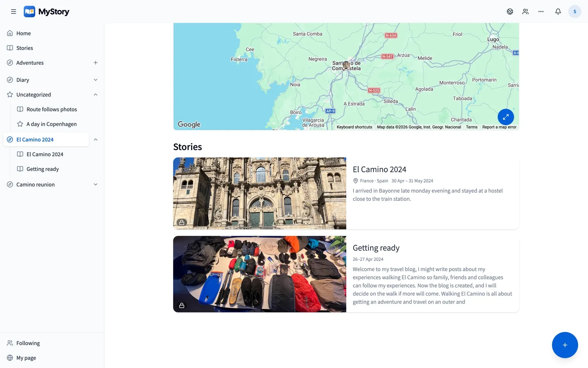Open El Camino 2024 cathedral thumbnail
Screen dimensions: 588x368
[x=259, y=194]
